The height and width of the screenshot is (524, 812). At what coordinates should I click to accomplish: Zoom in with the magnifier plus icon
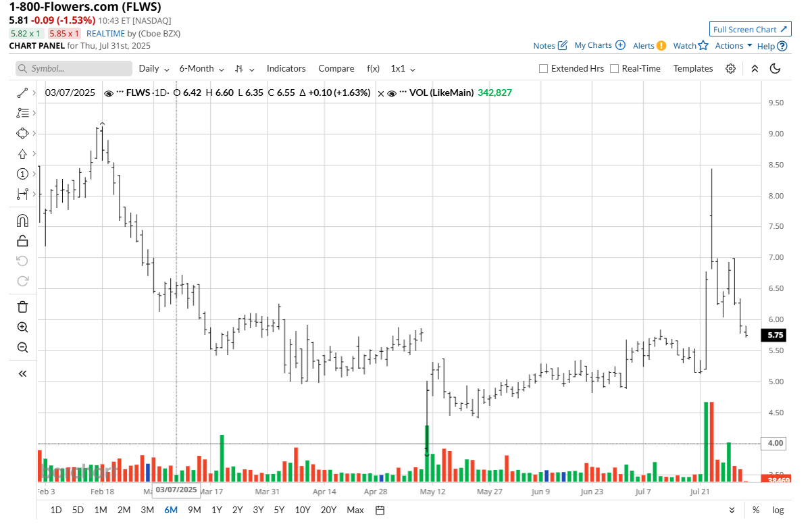coord(22,327)
